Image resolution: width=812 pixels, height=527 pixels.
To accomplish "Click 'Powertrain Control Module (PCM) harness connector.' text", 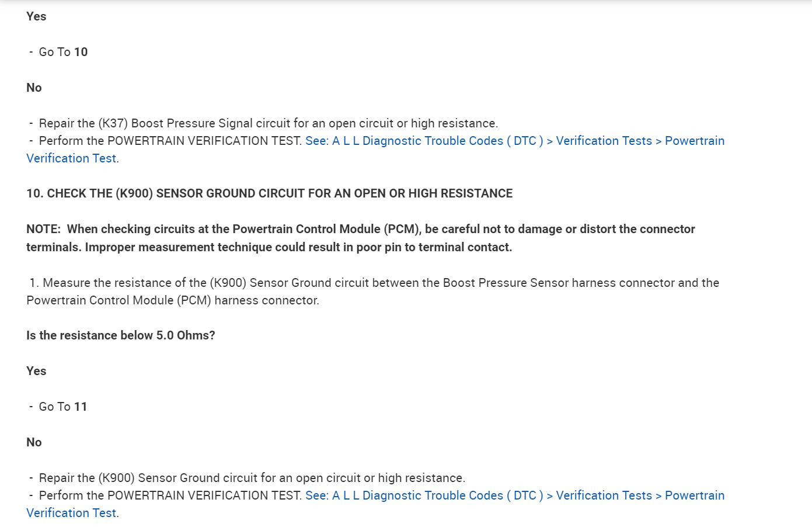I will pos(172,300).
